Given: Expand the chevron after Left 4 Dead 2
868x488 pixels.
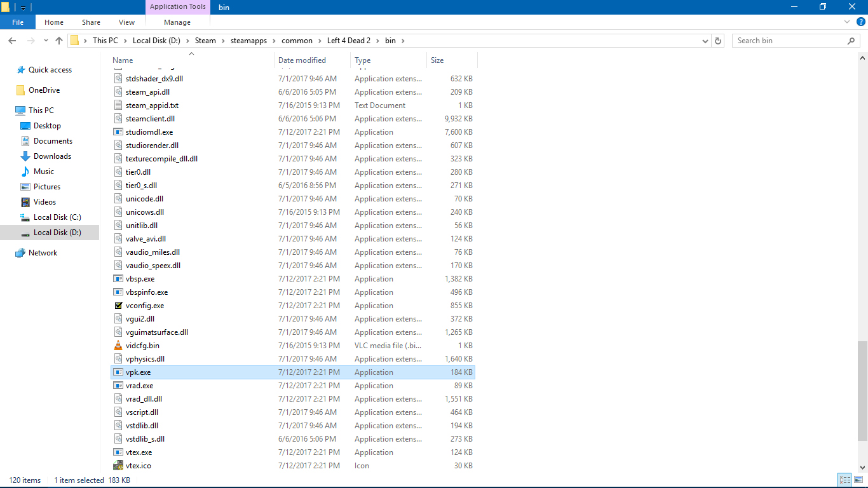Looking at the screenshot, I should coord(377,41).
